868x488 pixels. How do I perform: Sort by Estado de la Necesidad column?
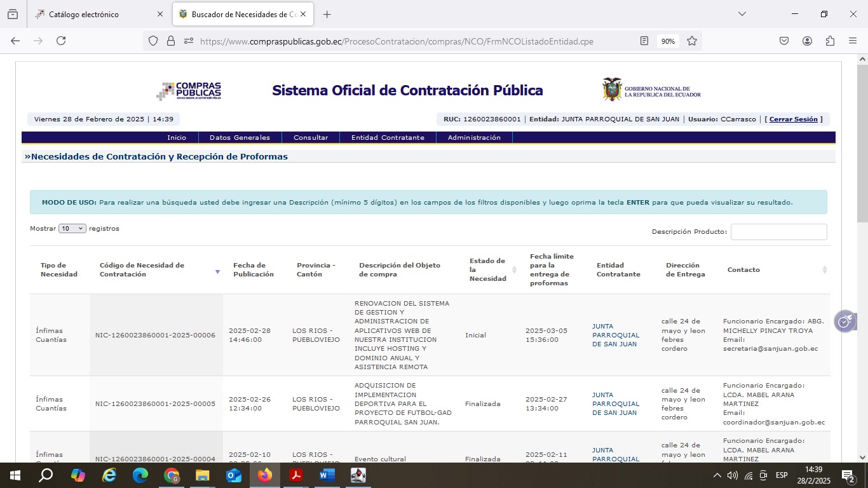(x=514, y=270)
